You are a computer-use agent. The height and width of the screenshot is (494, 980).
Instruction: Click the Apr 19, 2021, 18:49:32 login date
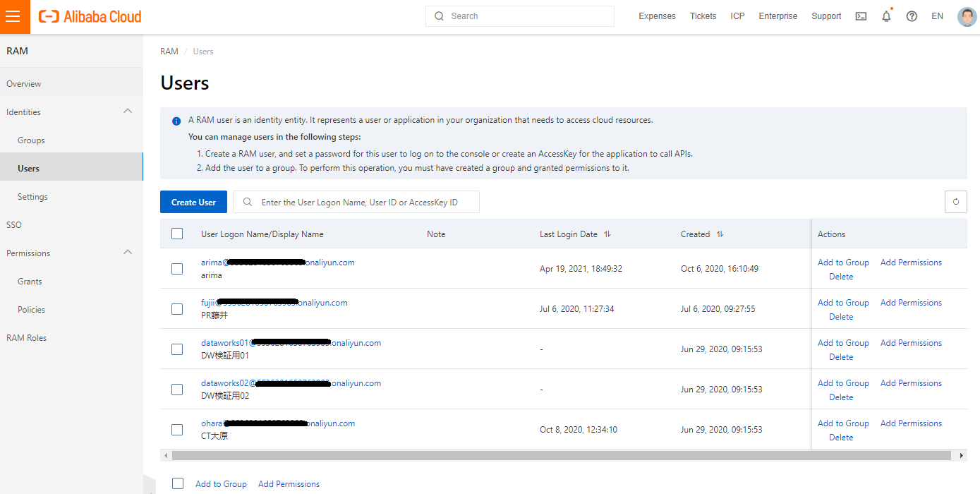[581, 269]
